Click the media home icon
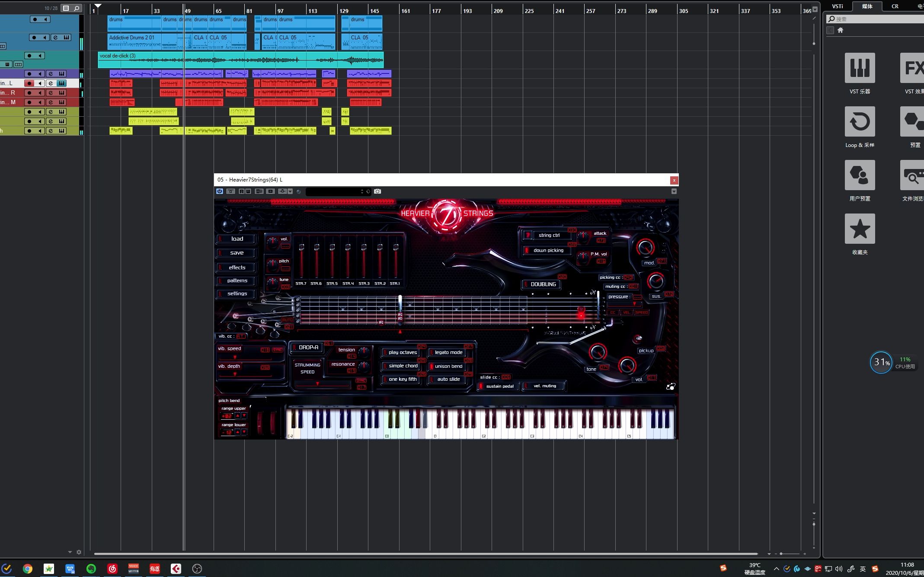The width and height of the screenshot is (924, 577). pyautogui.click(x=840, y=30)
